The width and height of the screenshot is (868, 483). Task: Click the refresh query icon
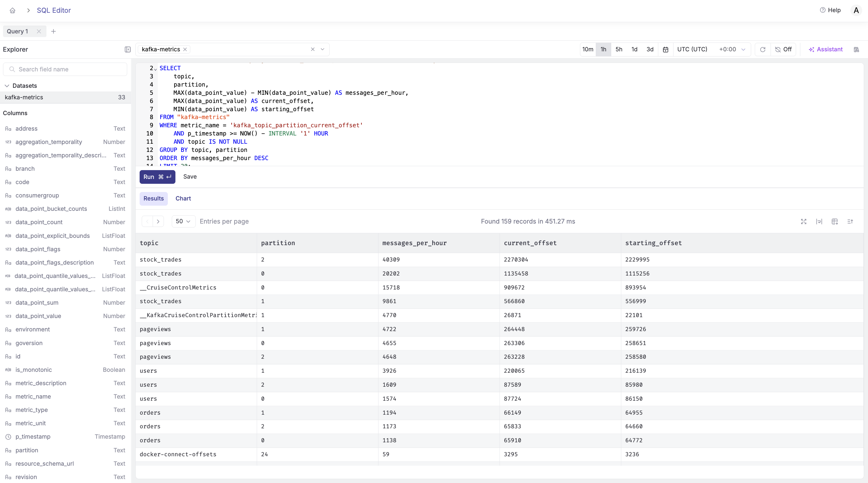click(x=762, y=50)
